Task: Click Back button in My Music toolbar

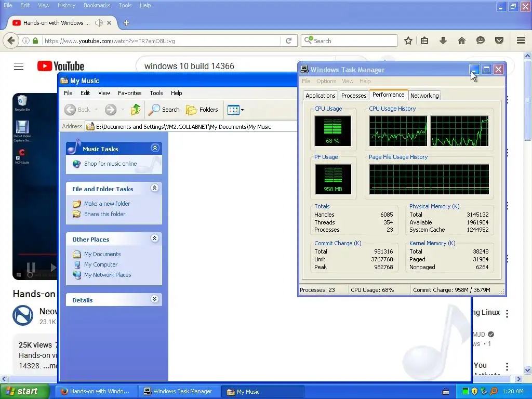Action: coord(77,110)
